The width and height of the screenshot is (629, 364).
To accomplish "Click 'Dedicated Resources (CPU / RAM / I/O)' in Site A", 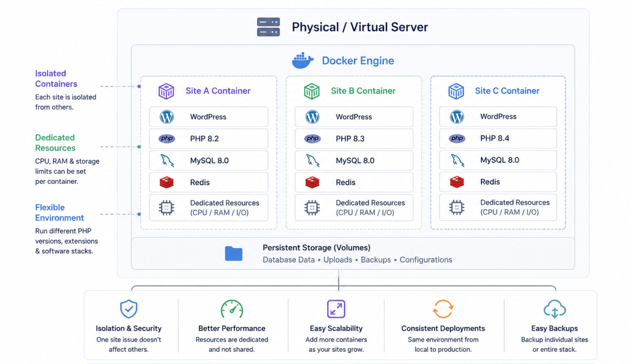I will (x=225, y=208).
